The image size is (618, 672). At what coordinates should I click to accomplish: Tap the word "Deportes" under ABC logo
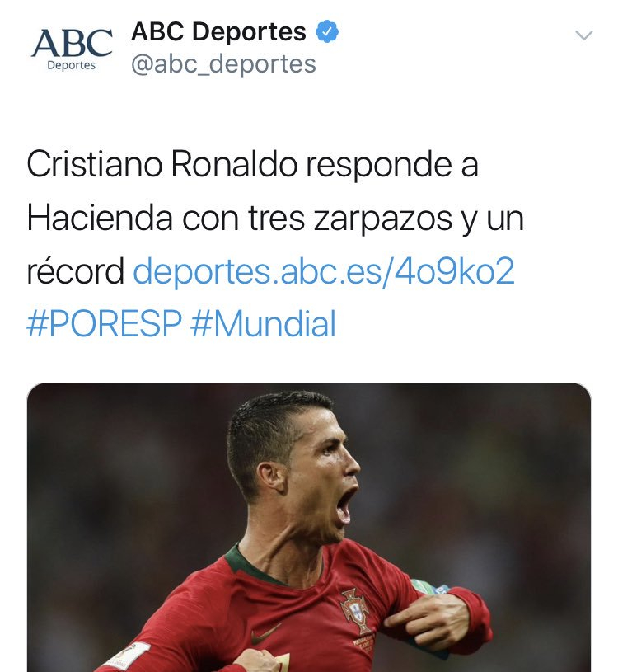pyautogui.click(x=71, y=66)
